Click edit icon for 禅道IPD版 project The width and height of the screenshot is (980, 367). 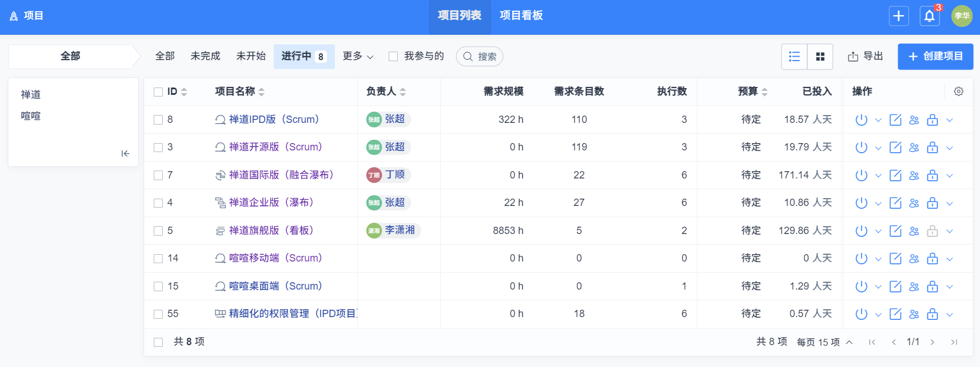(x=895, y=120)
